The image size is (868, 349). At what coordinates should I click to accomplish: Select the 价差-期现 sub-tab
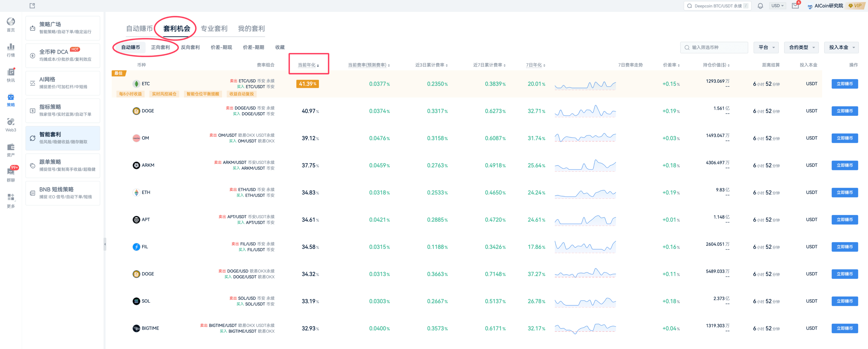(x=221, y=47)
